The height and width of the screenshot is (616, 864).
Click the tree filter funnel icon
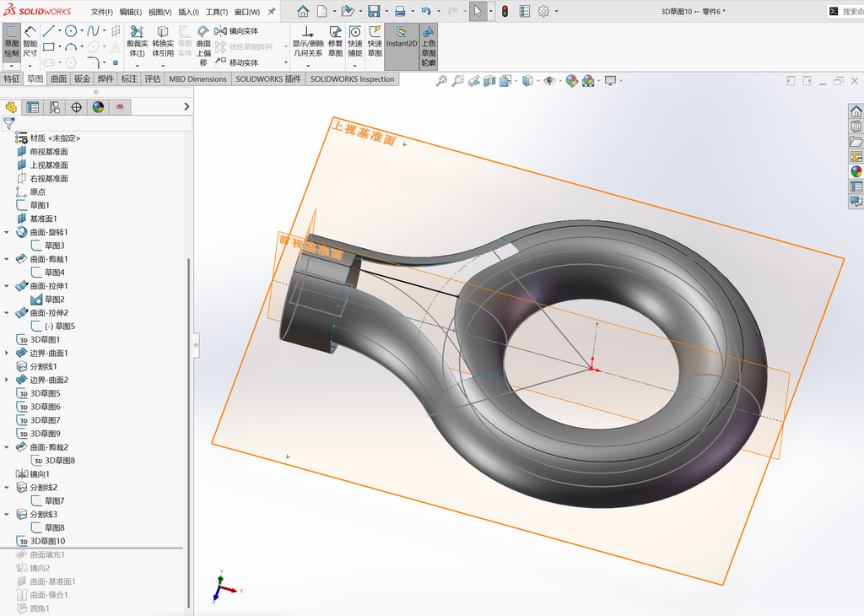[x=8, y=123]
